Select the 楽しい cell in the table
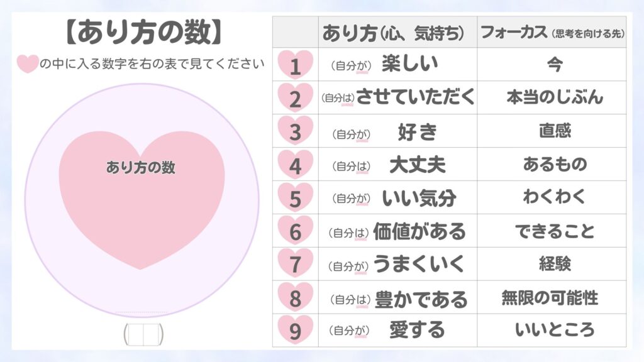644x362 pixels. pos(410,64)
